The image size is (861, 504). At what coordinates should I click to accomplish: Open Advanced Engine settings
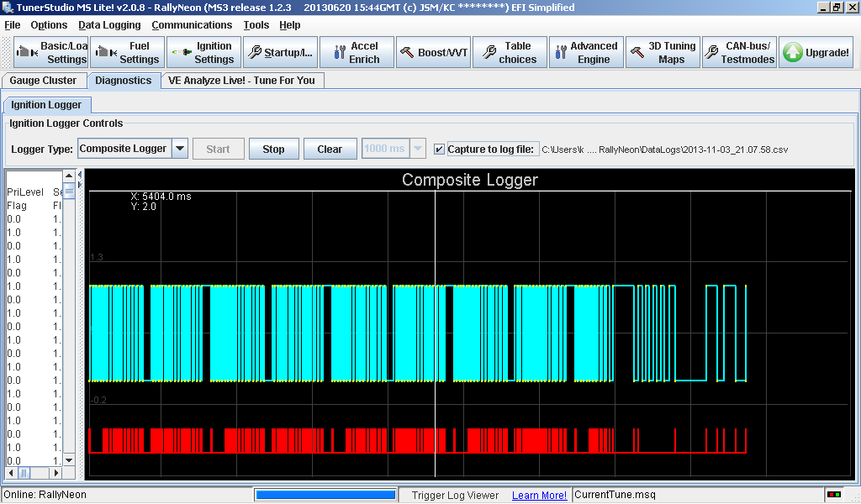(x=586, y=52)
